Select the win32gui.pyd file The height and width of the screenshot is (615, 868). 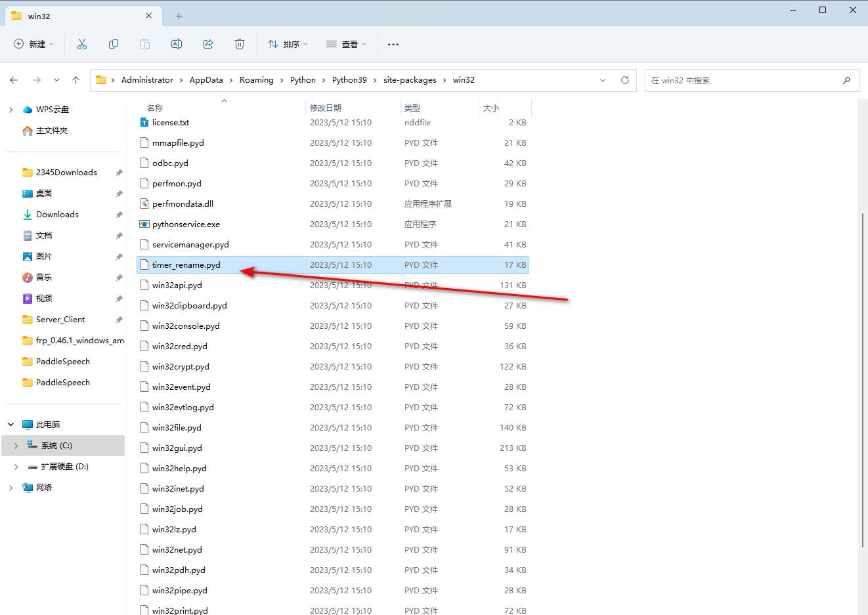point(333,448)
